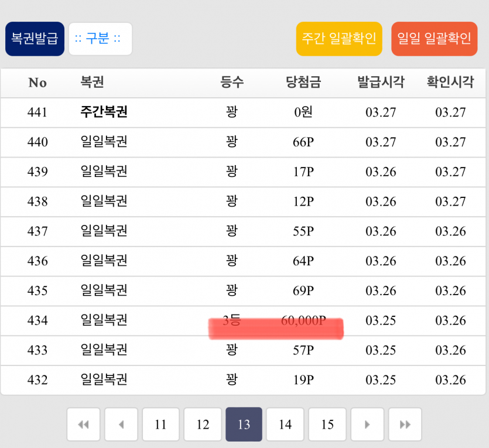The width and height of the screenshot is (489, 448).
Task: Click row 432 confirm date 03.26
Action: click(450, 380)
